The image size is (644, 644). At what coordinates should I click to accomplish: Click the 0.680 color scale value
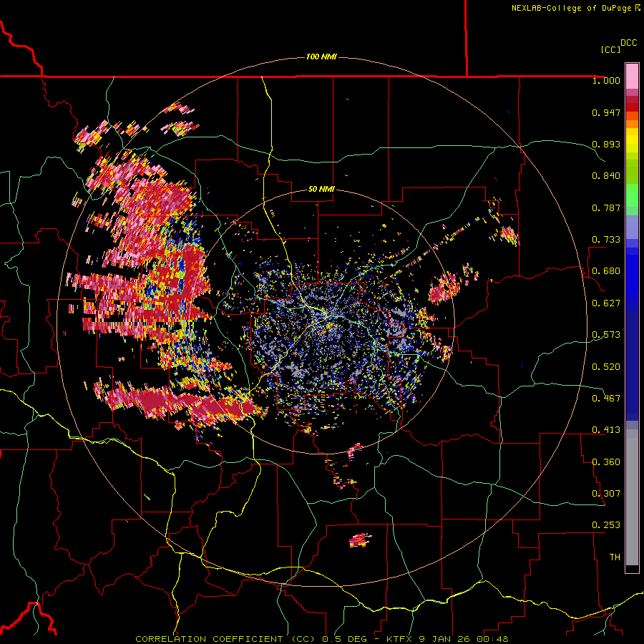coord(606,271)
